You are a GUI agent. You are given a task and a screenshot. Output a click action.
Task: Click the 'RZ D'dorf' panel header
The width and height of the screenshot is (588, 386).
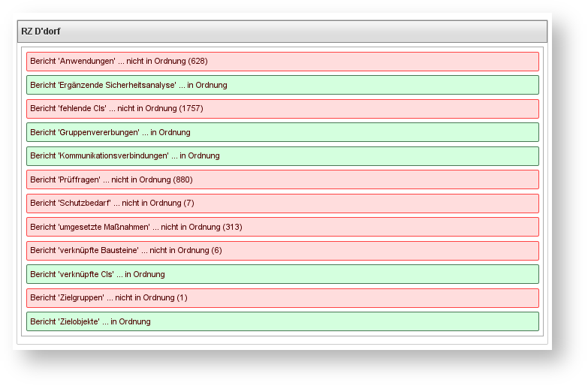282,32
